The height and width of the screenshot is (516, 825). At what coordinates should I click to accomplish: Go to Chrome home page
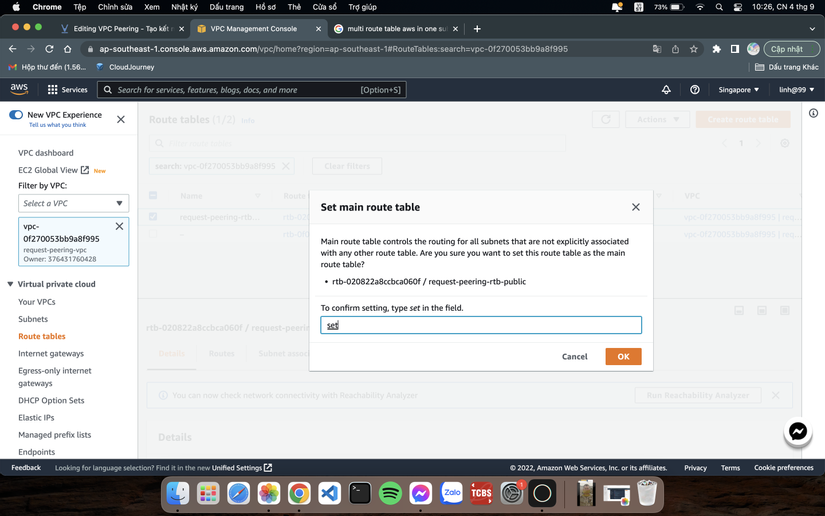(67, 49)
